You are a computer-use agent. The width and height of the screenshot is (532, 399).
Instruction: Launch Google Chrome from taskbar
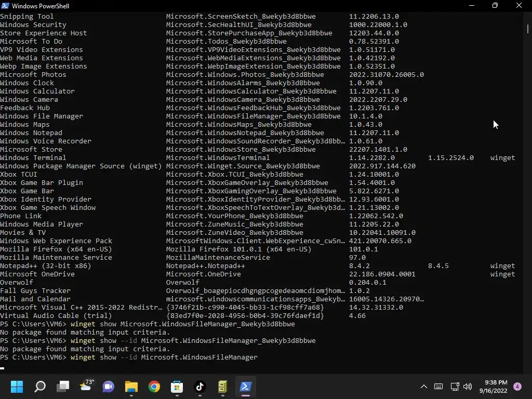[x=154, y=387]
